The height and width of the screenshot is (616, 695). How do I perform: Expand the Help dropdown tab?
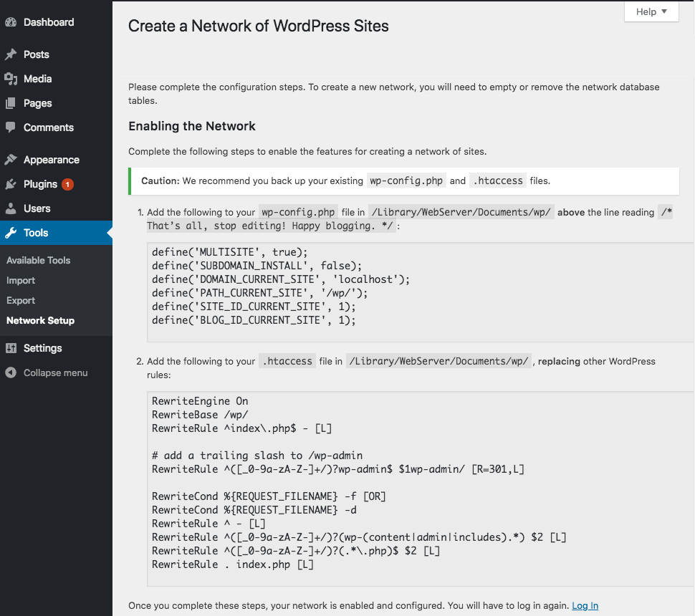click(x=651, y=11)
